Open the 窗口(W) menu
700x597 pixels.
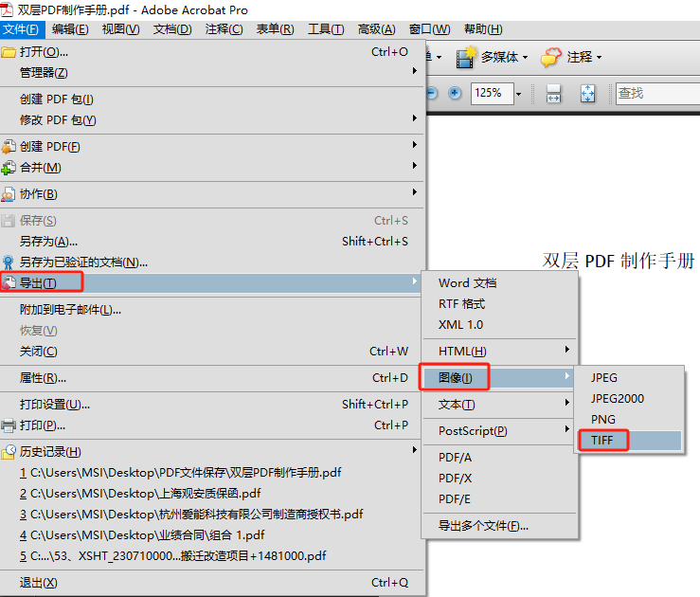[x=429, y=29]
